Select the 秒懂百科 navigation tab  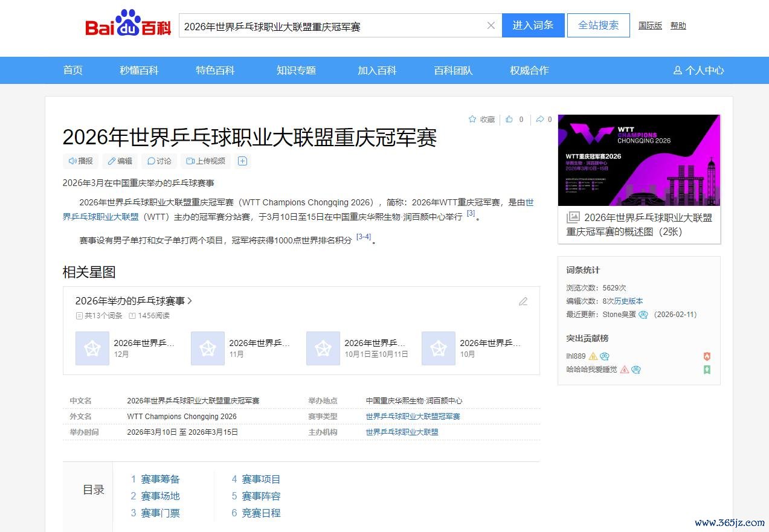[x=139, y=71]
